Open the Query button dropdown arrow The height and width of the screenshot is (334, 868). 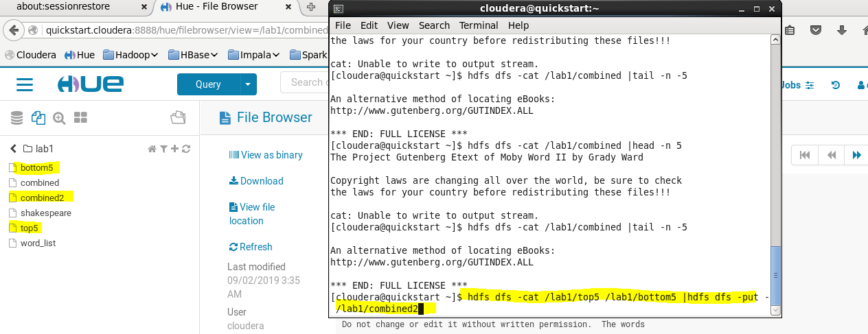click(x=247, y=84)
